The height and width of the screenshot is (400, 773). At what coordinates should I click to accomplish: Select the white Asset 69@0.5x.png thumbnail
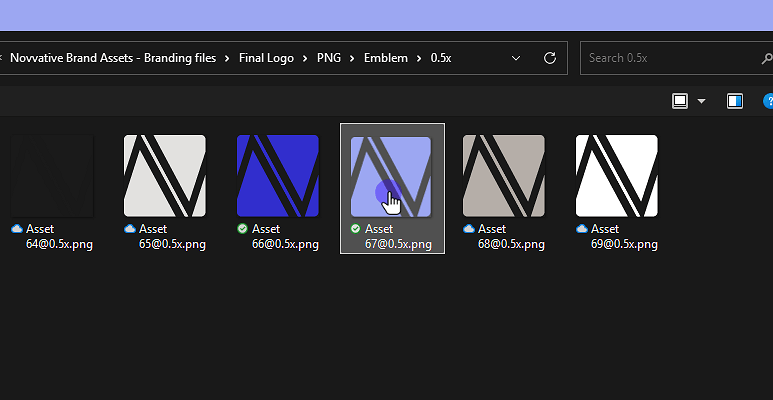click(x=617, y=176)
